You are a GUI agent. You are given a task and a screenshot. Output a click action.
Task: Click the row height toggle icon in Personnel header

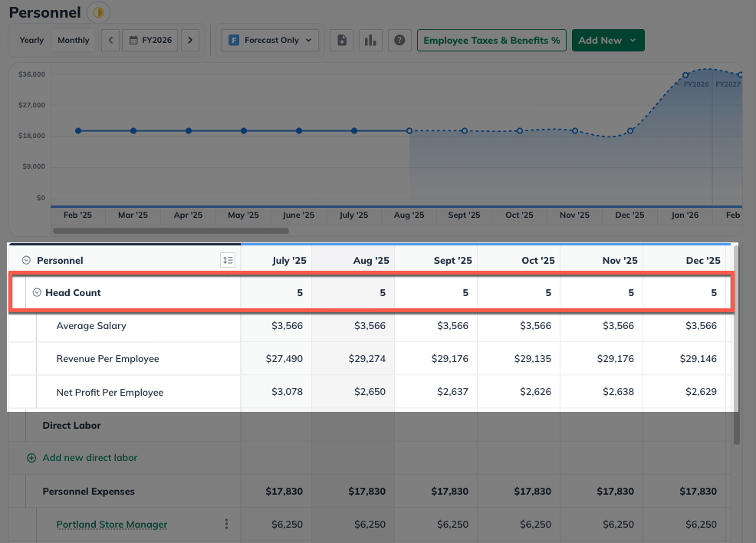click(227, 261)
